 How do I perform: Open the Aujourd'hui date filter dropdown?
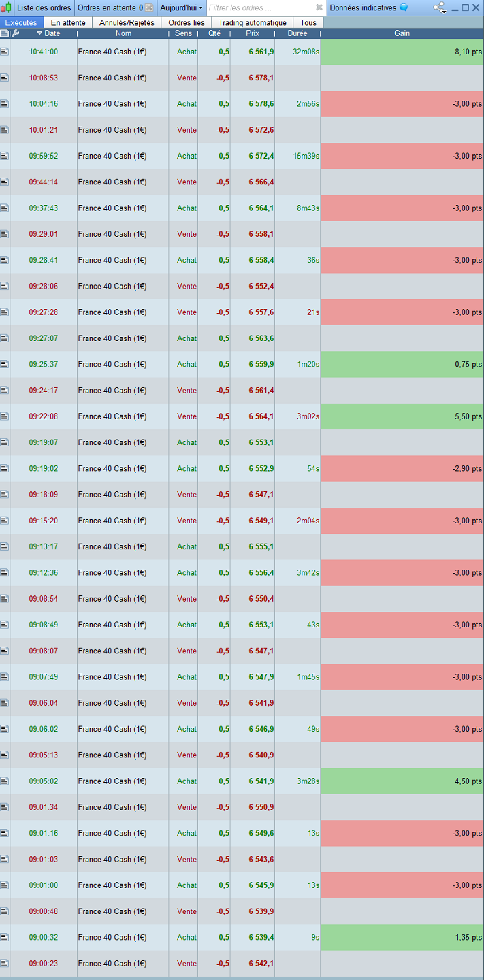pyautogui.click(x=181, y=7)
